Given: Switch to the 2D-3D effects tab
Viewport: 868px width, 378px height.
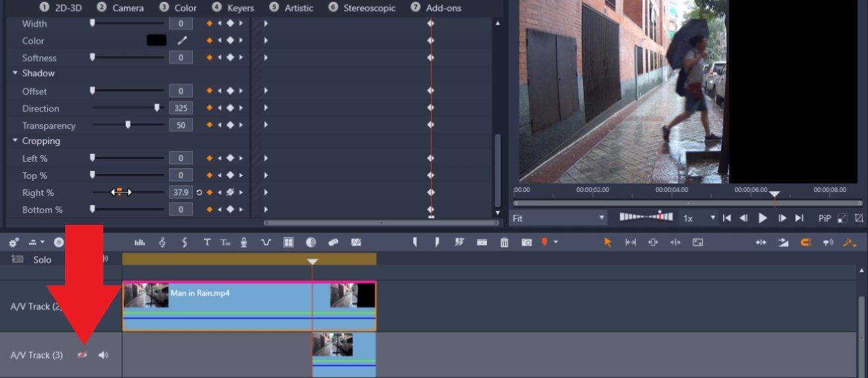Looking at the screenshot, I should (x=61, y=8).
